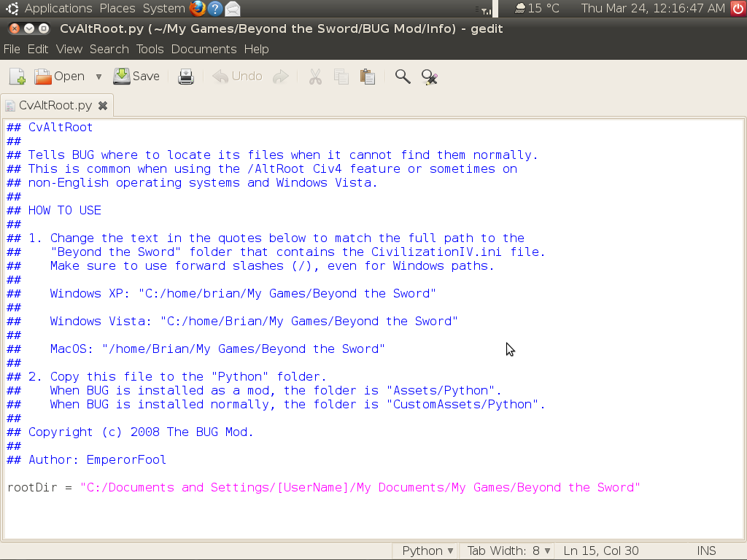Expand the Open recent files arrow

pyautogui.click(x=98, y=77)
